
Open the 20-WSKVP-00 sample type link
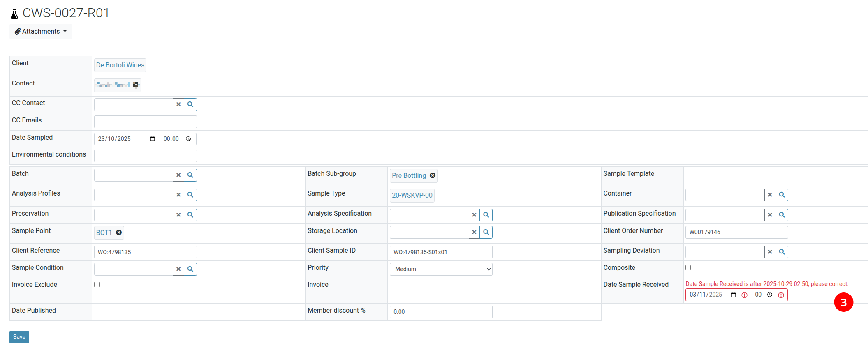[x=412, y=195]
